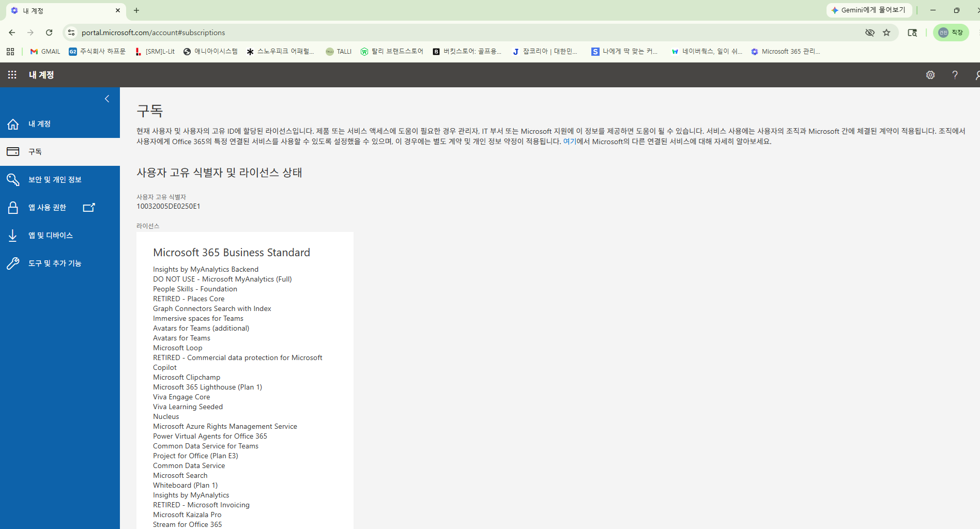Open the Microsoft 365 관리 bookmark

(x=786, y=52)
